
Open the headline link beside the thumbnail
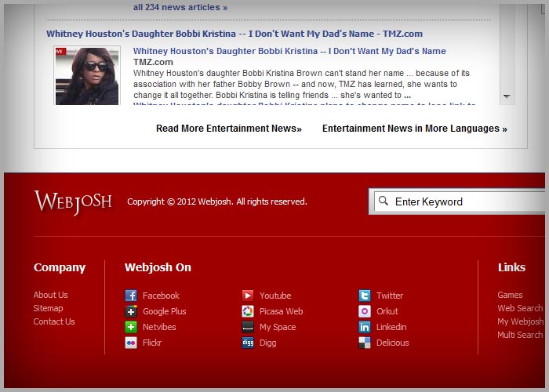click(x=289, y=51)
